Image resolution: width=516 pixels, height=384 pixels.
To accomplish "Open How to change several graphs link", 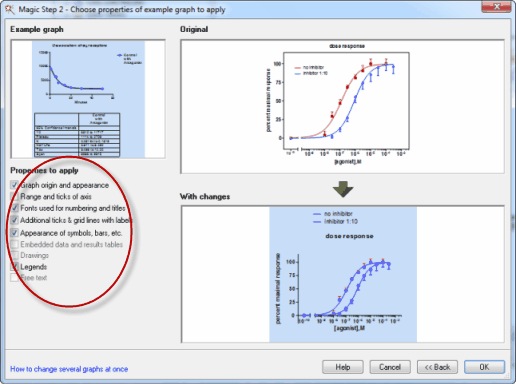I will point(69,369).
